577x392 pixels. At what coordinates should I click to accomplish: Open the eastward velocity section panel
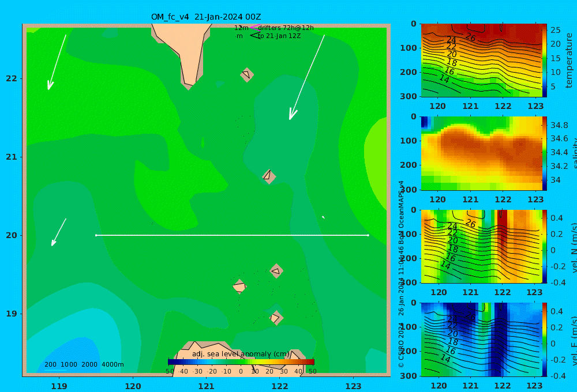coord(481,340)
